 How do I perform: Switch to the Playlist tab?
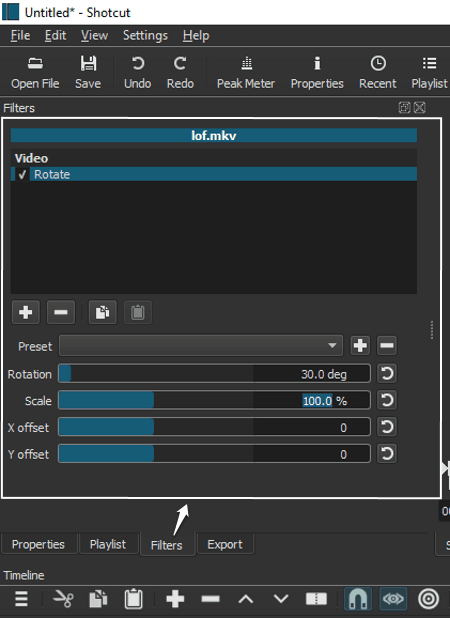click(x=108, y=544)
